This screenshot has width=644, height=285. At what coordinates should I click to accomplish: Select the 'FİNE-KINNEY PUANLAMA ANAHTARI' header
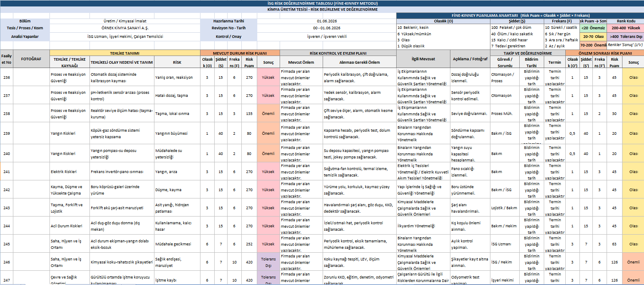click(520, 15)
